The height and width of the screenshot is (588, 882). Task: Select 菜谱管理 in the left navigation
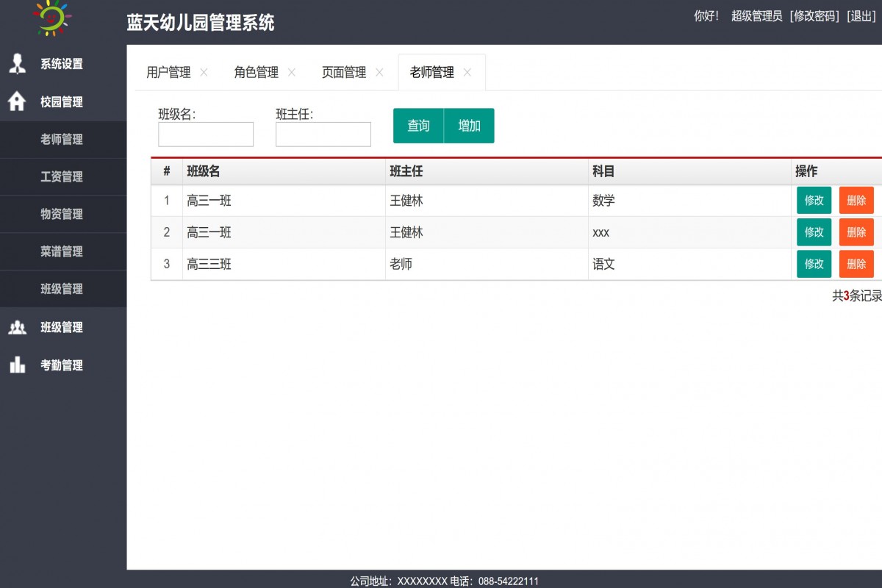click(x=63, y=251)
